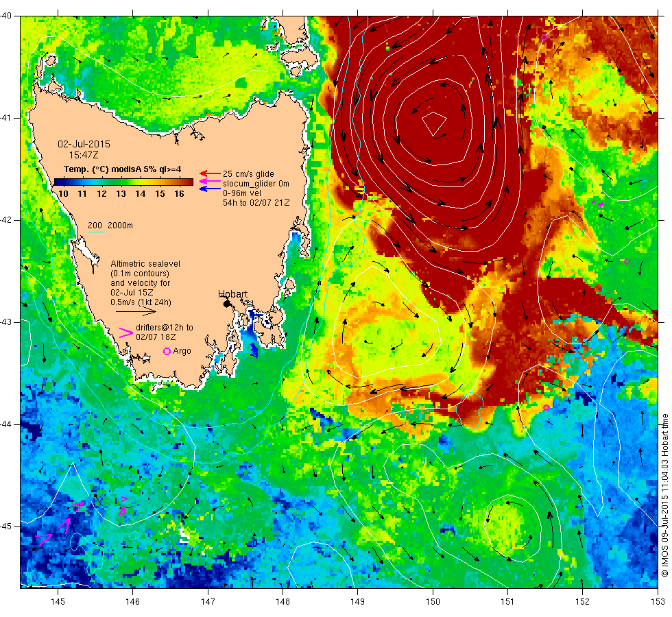
Task: Click the '-44' latitude axis label
Action: pos(6,424)
